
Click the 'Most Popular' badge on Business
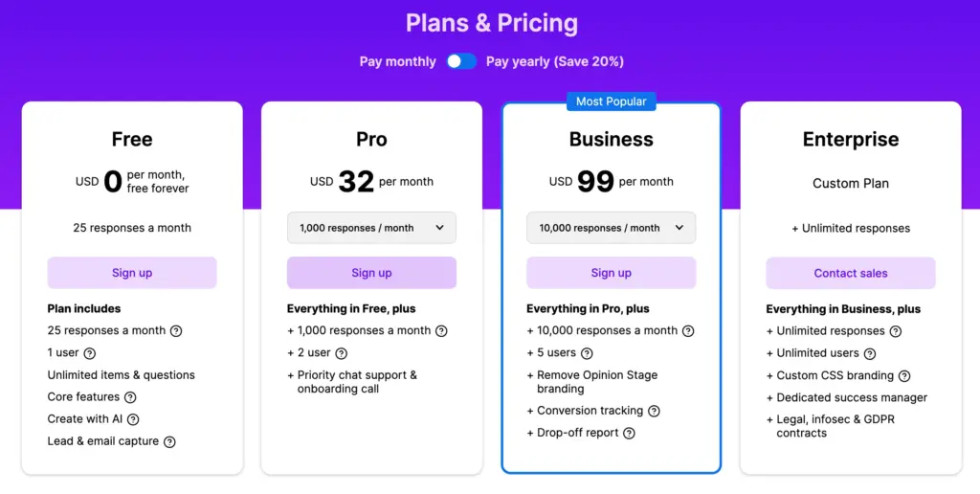pyautogui.click(x=611, y=101)
